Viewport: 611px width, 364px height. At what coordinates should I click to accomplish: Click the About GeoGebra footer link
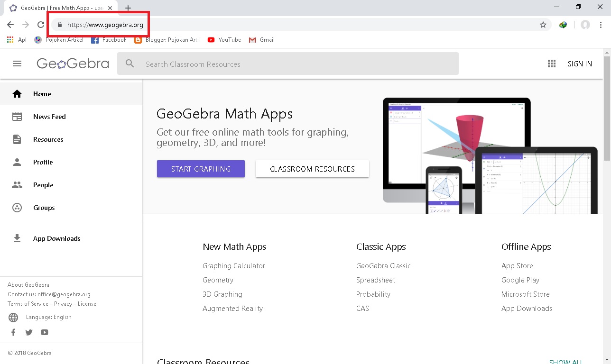point(28,285)
